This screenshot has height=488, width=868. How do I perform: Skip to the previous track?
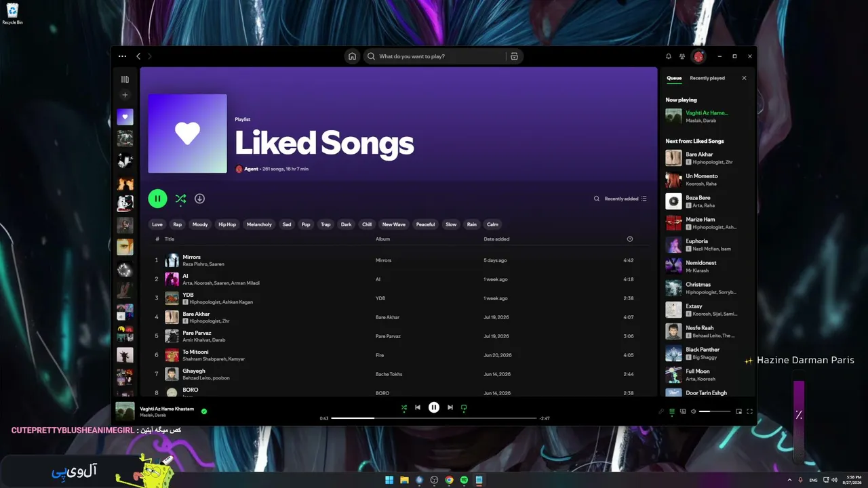[x=418, y=407]
